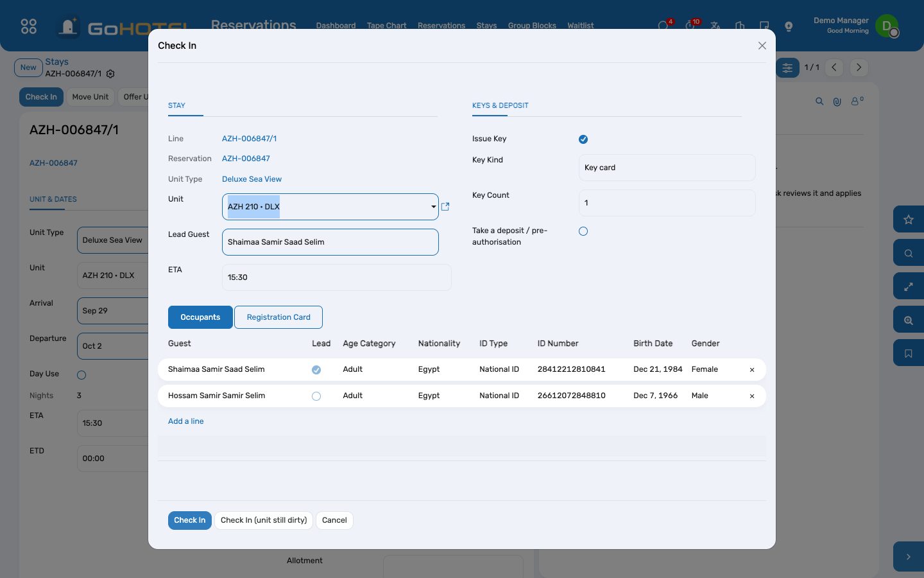
Task: Click the side panel search button
Action: click(x=909, y=253)
